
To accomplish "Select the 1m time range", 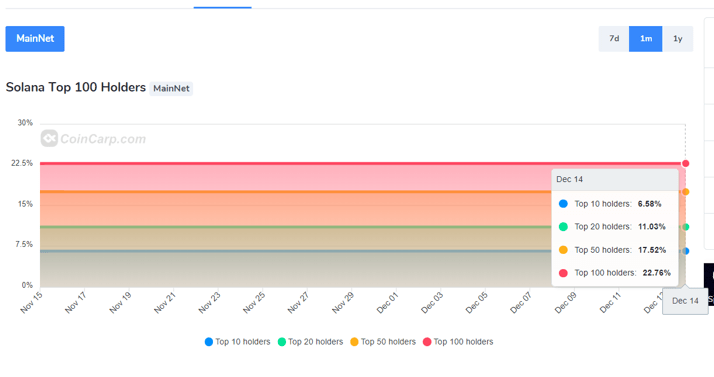I will click(646, 39).
